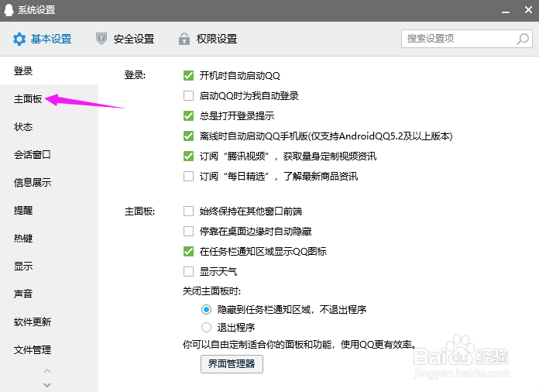
Task: Uncheck 开机时自动启动QQ
Action: [x=188, y=75]
